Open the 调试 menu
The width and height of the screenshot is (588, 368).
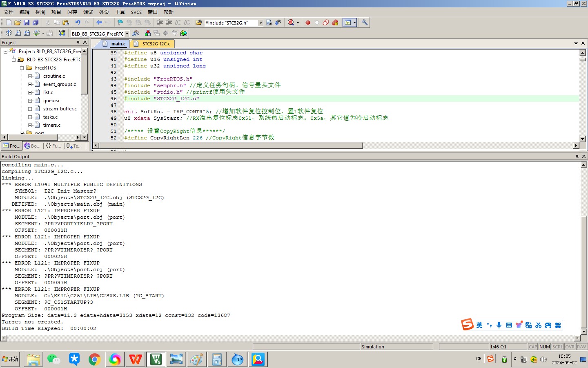(88, 12)
